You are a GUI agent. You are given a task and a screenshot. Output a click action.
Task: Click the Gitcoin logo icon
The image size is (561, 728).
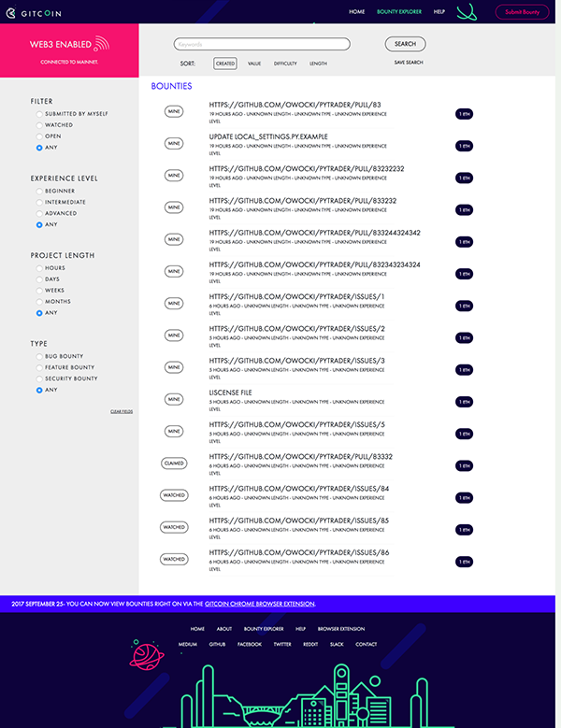pos(10,12)
